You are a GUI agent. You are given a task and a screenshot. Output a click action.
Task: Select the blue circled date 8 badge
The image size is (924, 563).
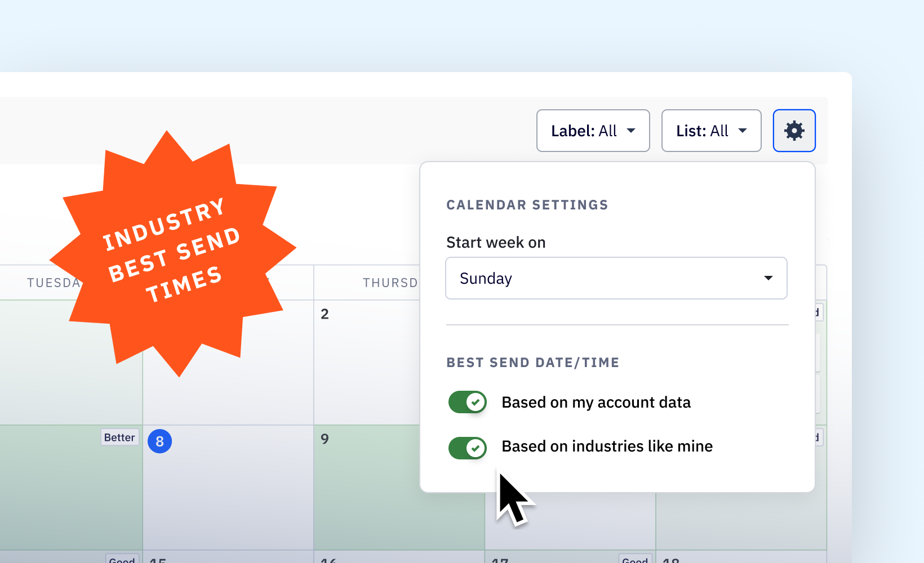pyautogui.click(x=159, y=441)
